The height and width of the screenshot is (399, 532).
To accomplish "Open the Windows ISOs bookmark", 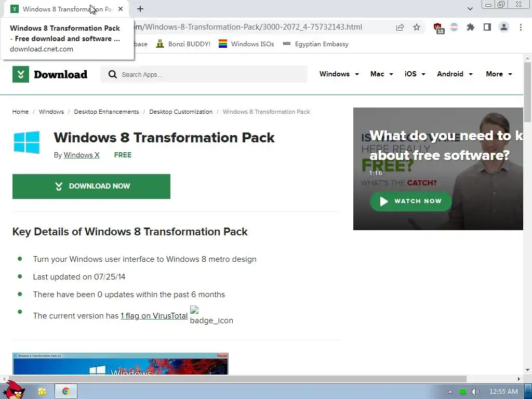I will click(x=246, y=44).
